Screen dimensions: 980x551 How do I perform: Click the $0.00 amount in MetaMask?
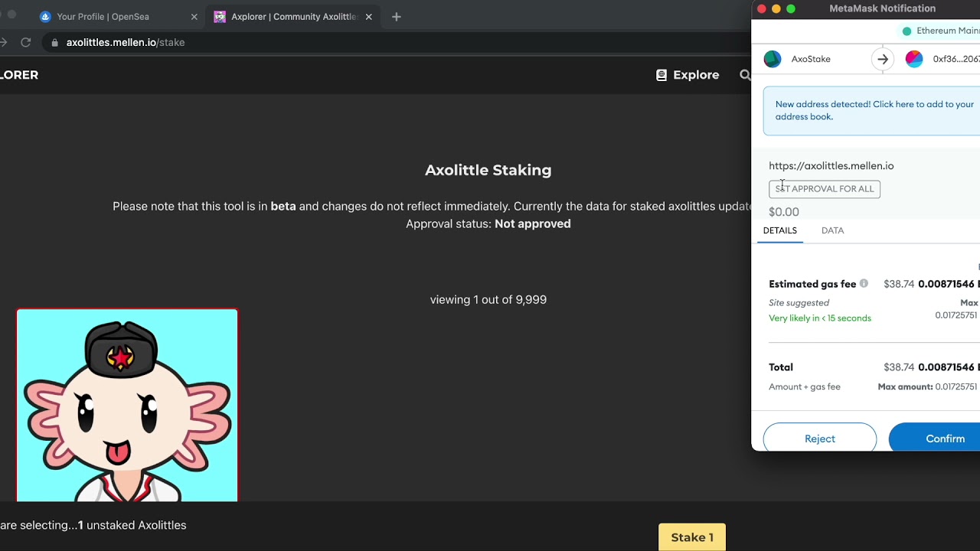[x=784, y=212]
